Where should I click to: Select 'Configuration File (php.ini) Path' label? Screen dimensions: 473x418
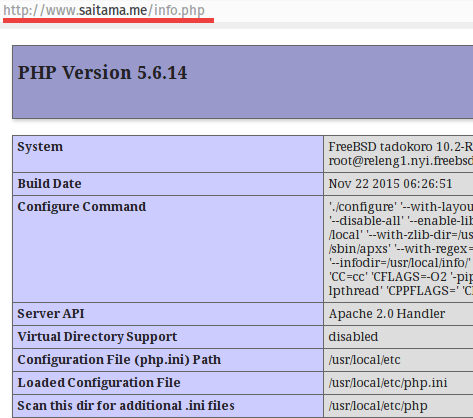pos(119,360)
